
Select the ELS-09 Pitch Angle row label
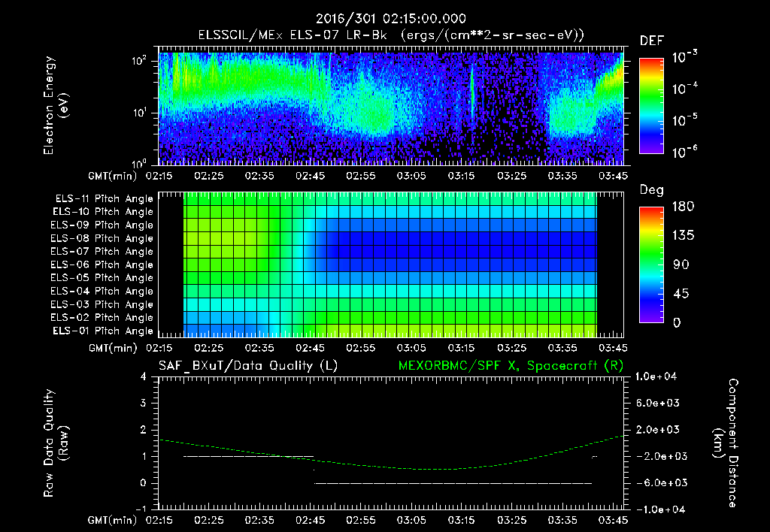click(x=102, y=225)
